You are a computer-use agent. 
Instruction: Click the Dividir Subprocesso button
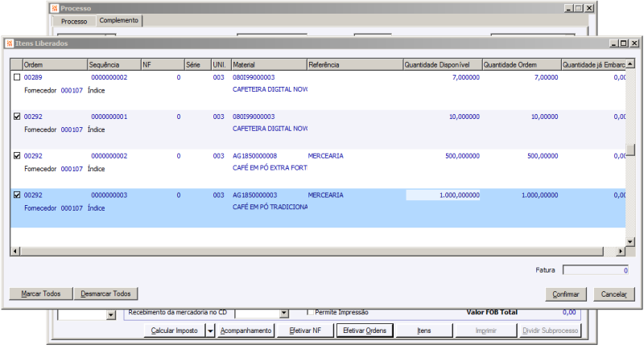550,331
